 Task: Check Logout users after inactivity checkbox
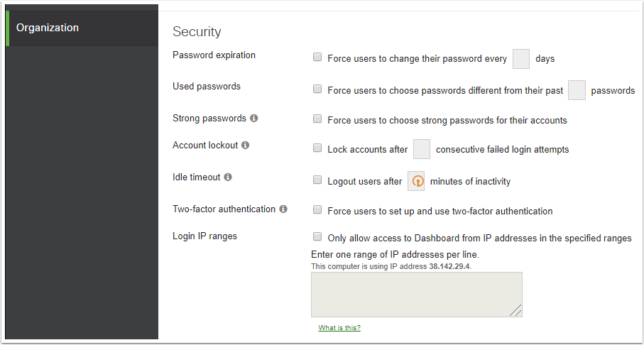(317, 180)
